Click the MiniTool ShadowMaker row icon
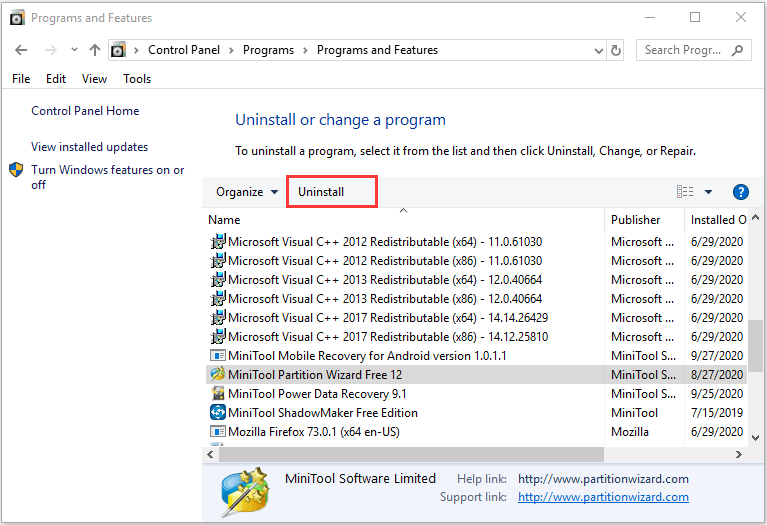This screenshot has width=767, height=525. pos(218,412)
